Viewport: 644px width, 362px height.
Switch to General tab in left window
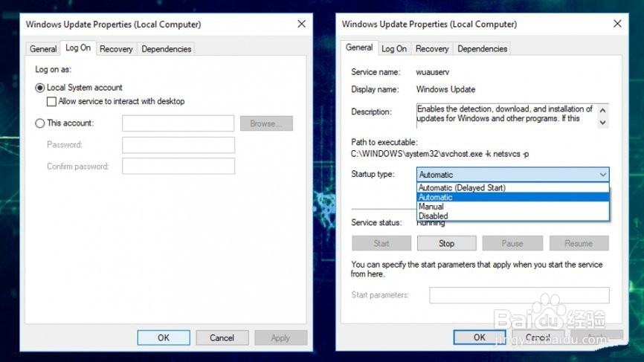pos(42,49)
